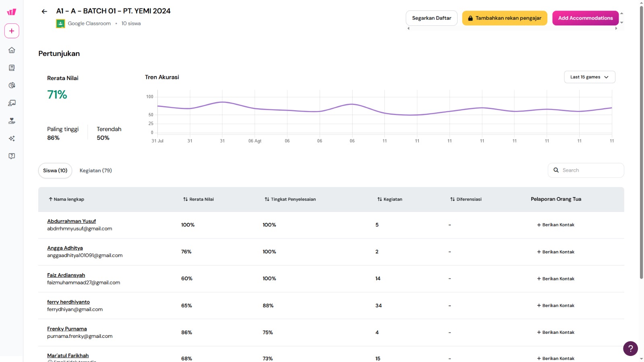
Task: Click the pink plus create button
Action: [x=12, y=31]
